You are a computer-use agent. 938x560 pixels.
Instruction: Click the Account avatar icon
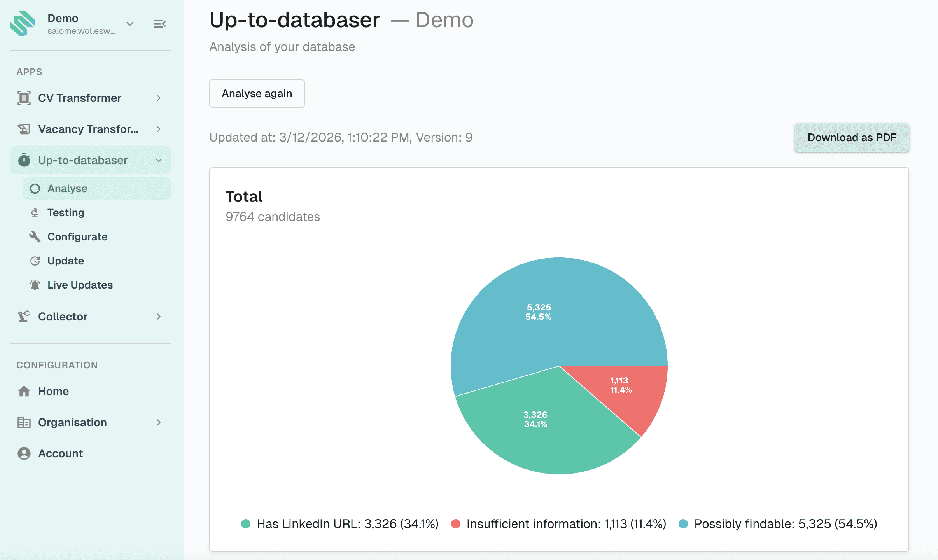click(24, 453)
